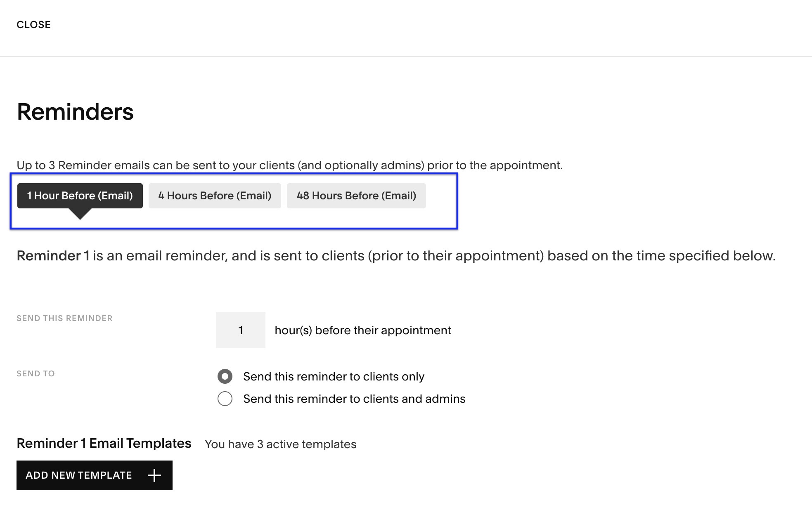Viewport: 812px width, 515px height.
Task: Click the plus icon on ADD NEW TEMPLATE
Action: 155,475
